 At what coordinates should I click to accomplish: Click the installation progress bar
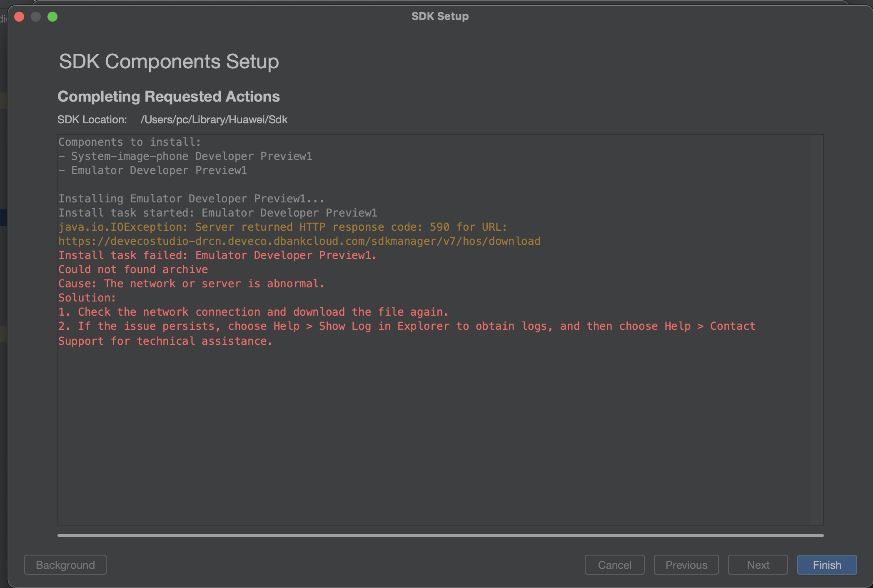click(x=440, y=536)
